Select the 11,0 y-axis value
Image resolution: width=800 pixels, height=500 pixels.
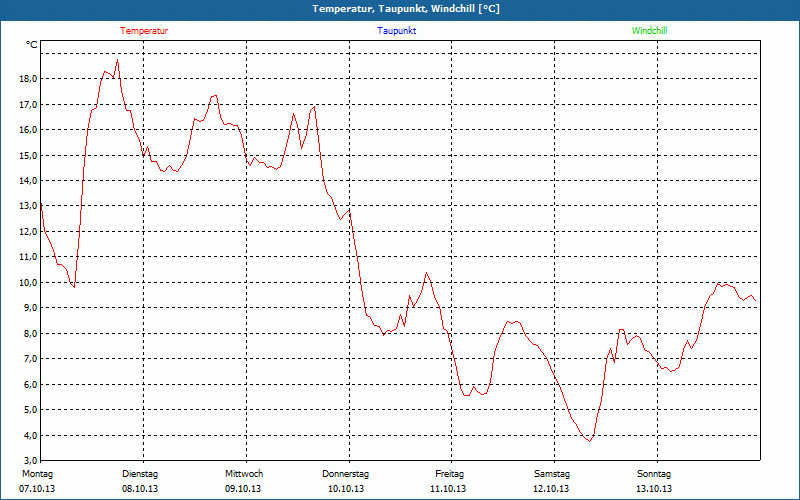point(28,257)
